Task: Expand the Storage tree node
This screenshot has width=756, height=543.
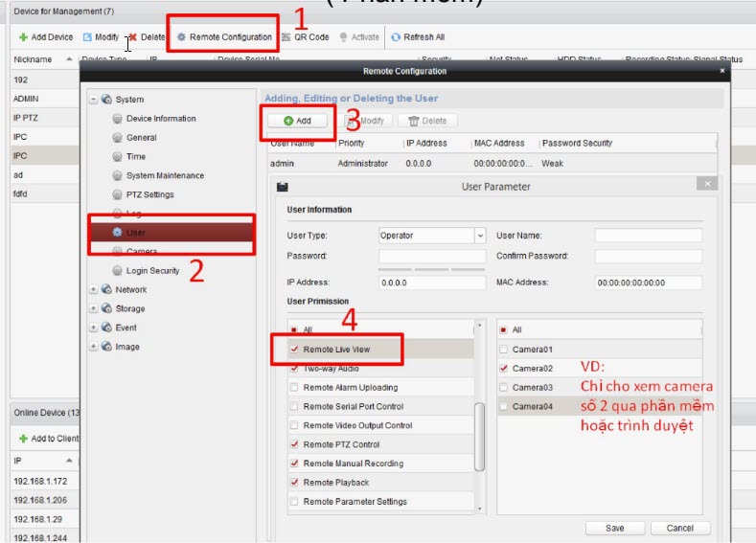Action: [93, 308]
